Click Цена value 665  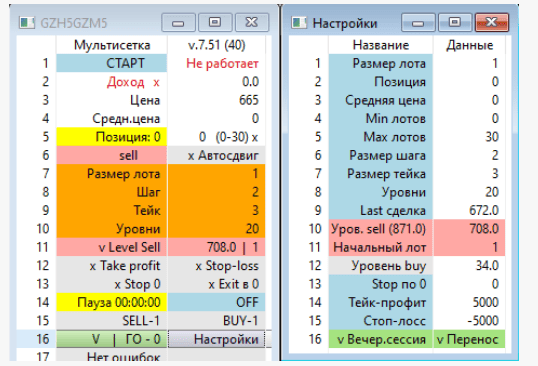[x=217, y=100]
